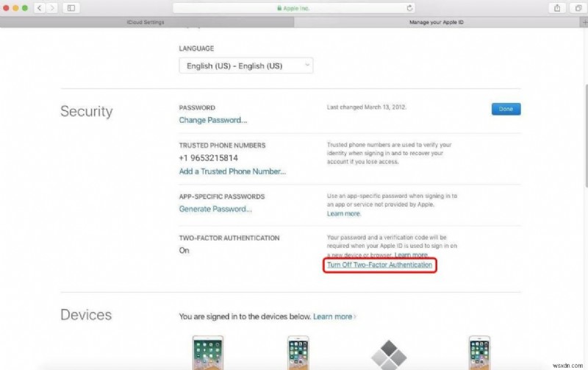588x370 pixels.
Task: Select the Windows Boot Camp device icon
Action: click(389, 355)
